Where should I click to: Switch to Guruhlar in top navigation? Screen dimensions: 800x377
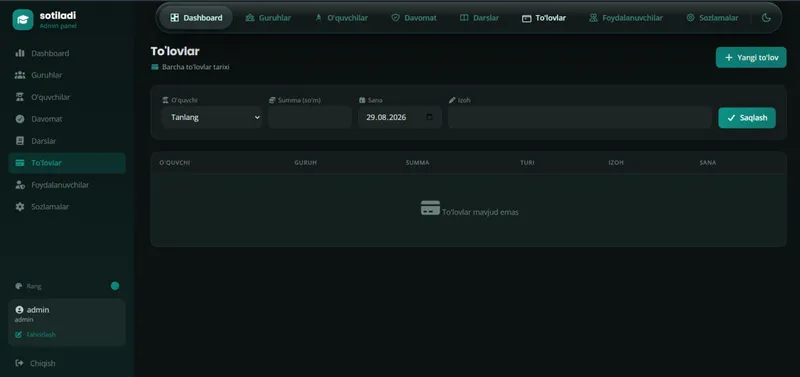pyautogui.click(x=268, y=18)
